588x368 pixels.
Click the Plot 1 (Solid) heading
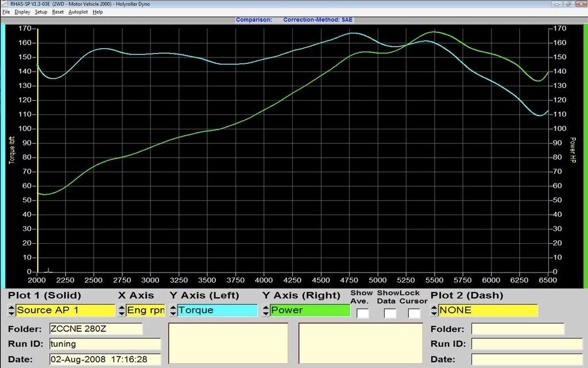pos(45,296)
